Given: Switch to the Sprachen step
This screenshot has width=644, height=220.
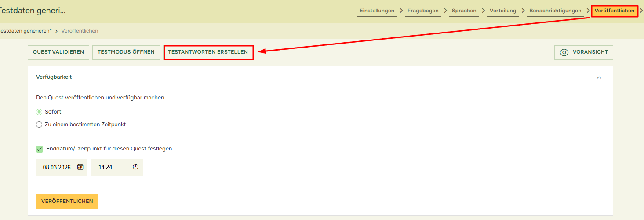Looking at the screenshot, I should (464, 11).
